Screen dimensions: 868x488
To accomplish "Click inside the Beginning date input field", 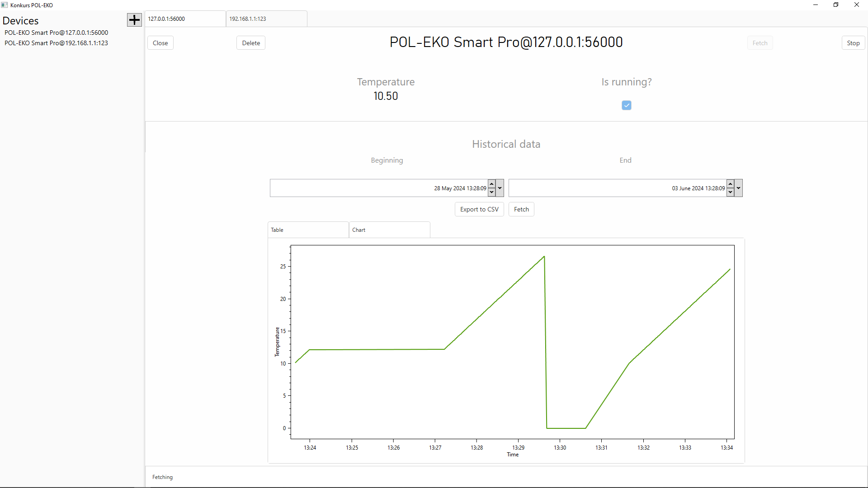I will pyautogui.click(x=378, y=188).
